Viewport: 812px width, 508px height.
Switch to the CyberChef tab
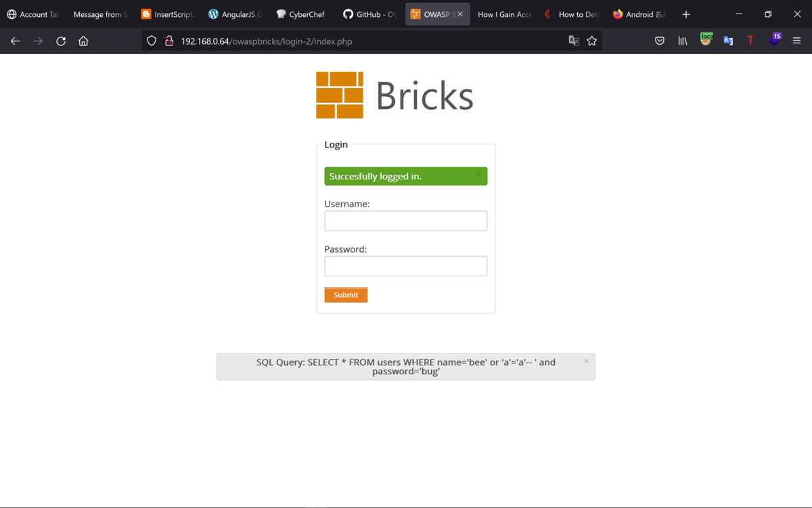point(302,14)
